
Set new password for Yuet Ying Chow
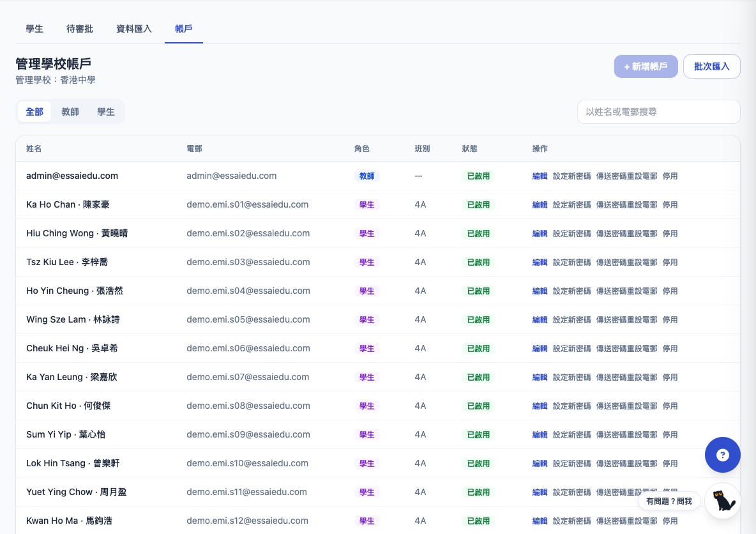coord(572,492)
